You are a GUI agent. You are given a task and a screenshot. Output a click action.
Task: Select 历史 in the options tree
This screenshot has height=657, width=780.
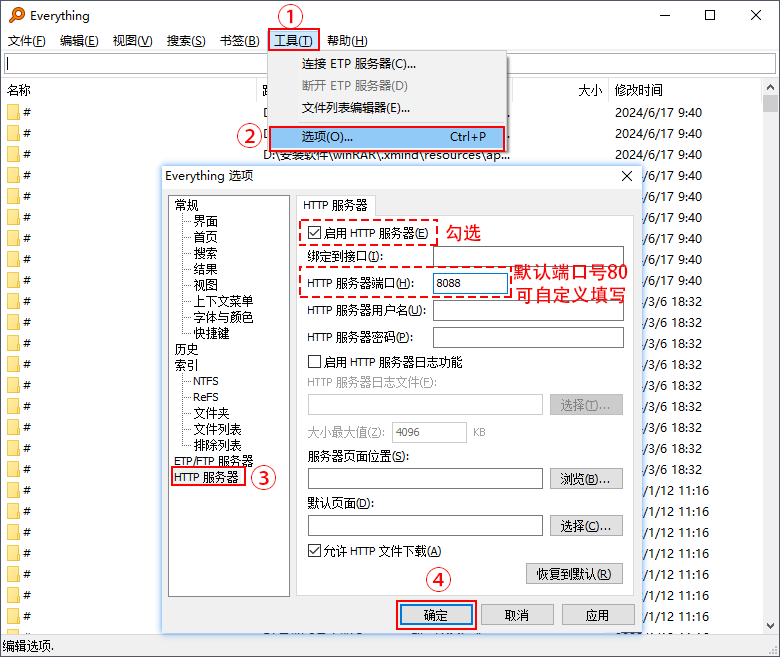click(187, 349)
